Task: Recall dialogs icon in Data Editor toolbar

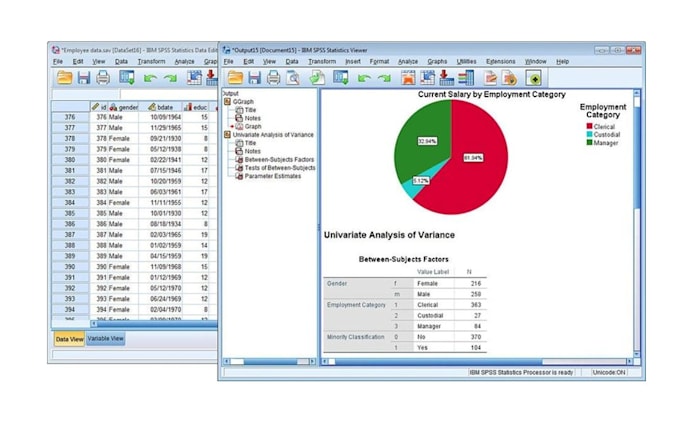Action: coord(127,78)
